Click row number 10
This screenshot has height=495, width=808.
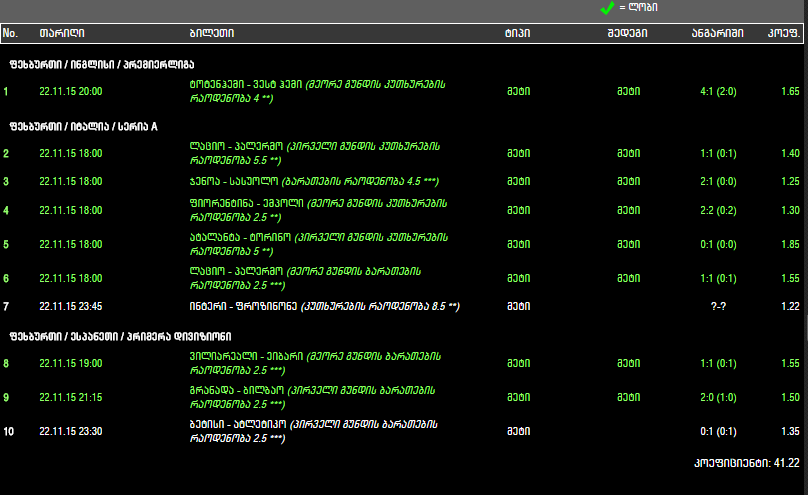tap(8, 432)
